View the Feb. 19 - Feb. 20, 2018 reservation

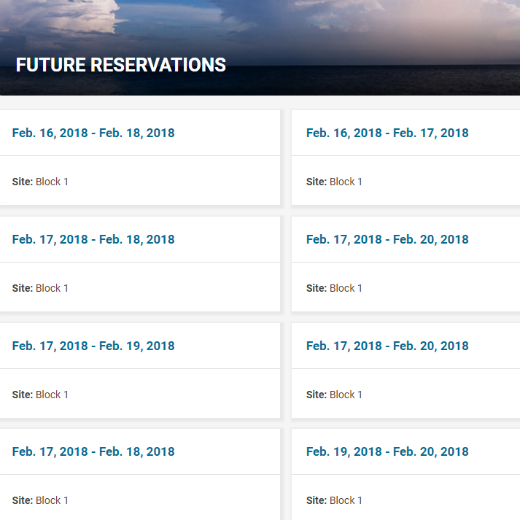387,452
